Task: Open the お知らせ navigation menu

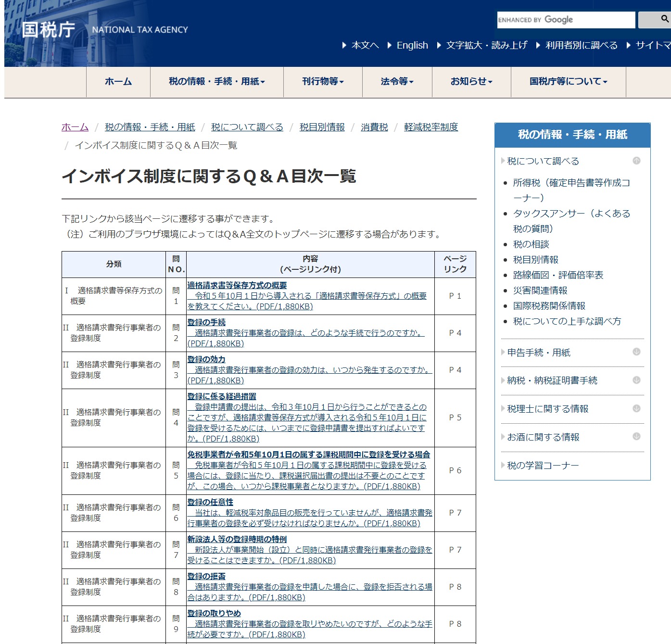Action: (x=471, y=82)
